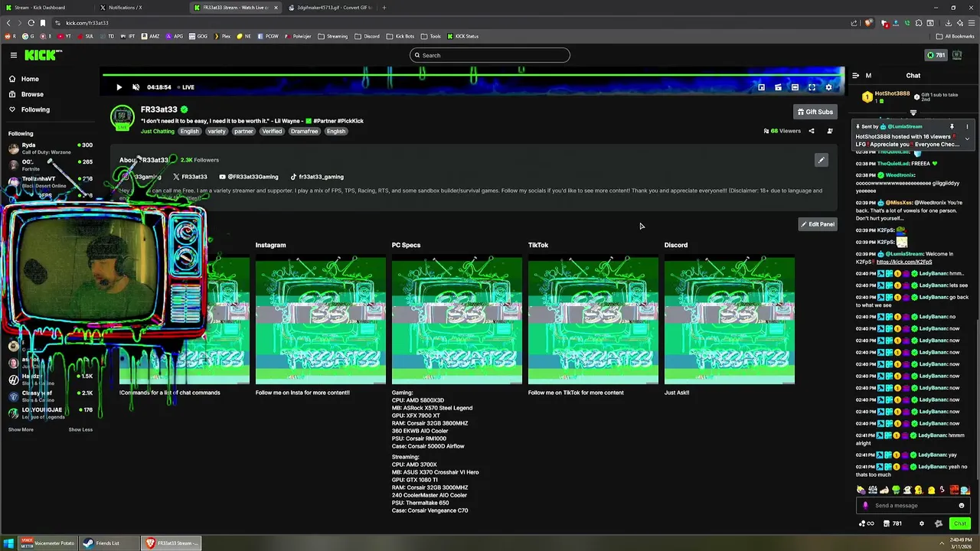
Task: Open the 781 balance button in the top bar
Action: point(936,55)
